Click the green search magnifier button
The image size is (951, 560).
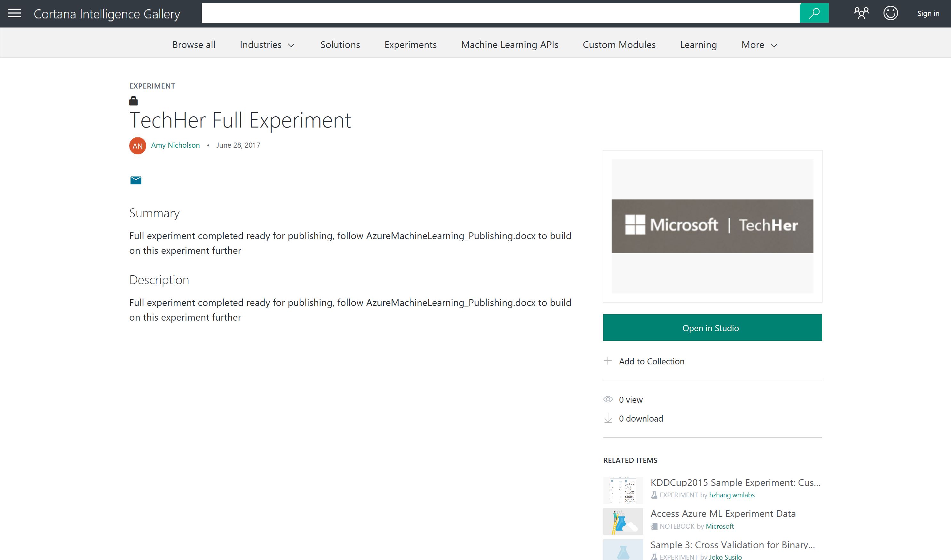(813, 13)
